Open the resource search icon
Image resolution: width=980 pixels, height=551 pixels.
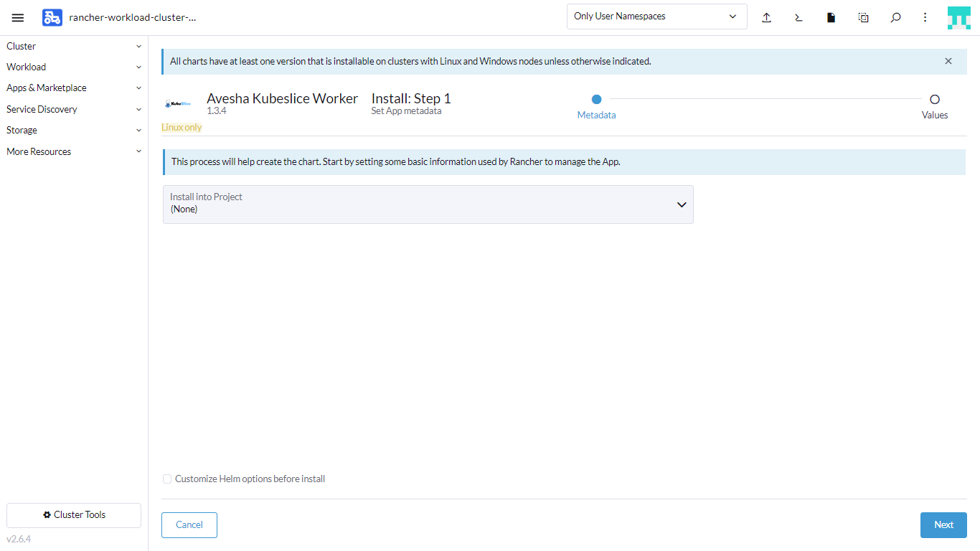[x=895, y=18]
